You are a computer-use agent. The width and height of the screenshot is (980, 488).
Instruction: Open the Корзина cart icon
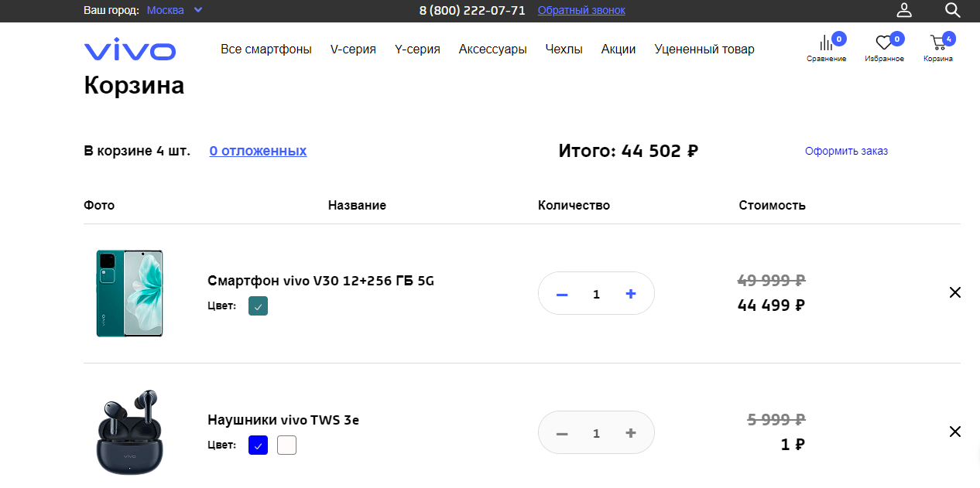click(x=938, y=48)
